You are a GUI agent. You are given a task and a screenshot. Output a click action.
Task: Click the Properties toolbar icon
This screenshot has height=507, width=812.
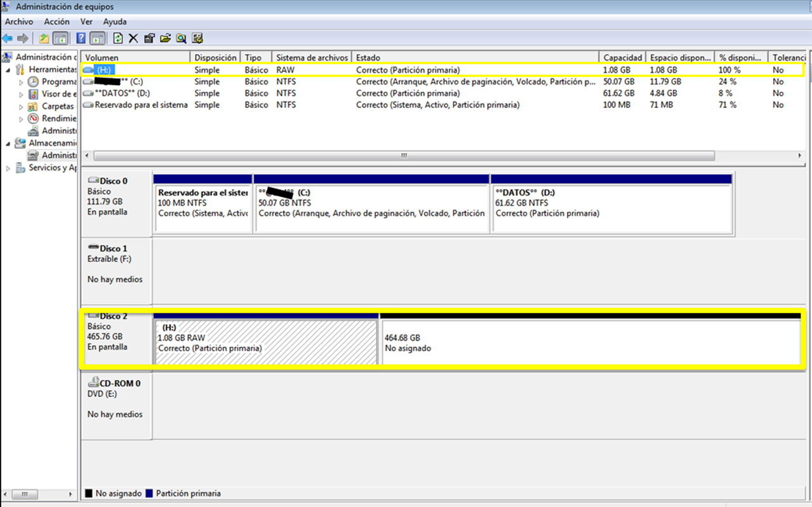(x=149, y=38)
